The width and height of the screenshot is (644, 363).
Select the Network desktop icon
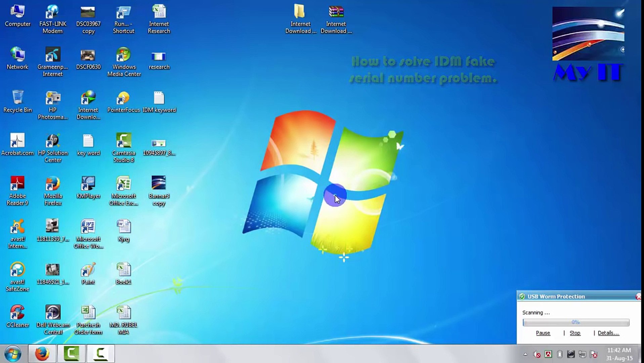point(17,58)
